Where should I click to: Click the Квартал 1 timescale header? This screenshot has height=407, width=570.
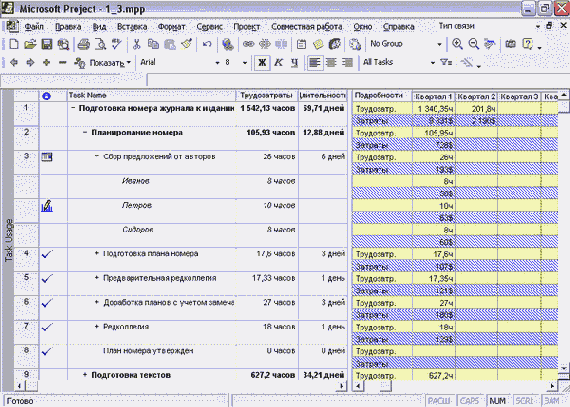coord(434,97)
